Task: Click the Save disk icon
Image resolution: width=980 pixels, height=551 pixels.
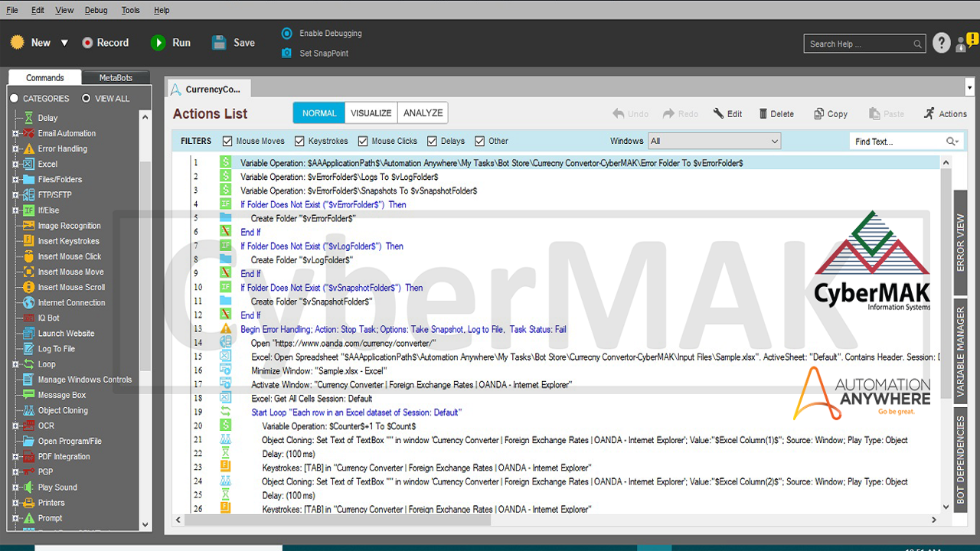Action: click(220, 43)
